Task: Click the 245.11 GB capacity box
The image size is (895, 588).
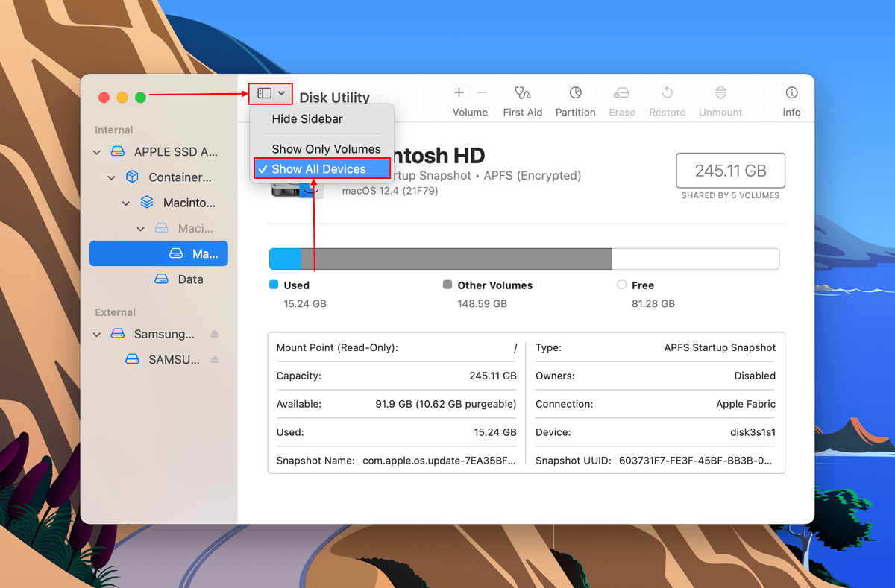Action: 731,171
